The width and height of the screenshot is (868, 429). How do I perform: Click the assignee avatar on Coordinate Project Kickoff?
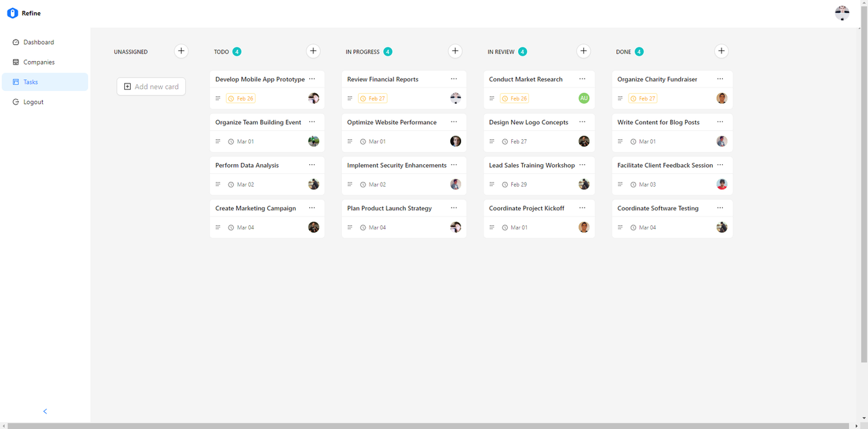point(584,227)
